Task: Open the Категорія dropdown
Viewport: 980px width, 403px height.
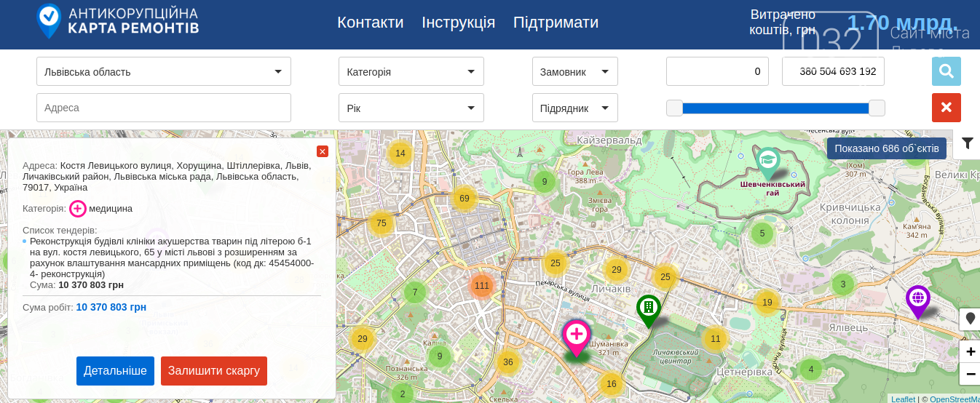Action: click(411, 71)
